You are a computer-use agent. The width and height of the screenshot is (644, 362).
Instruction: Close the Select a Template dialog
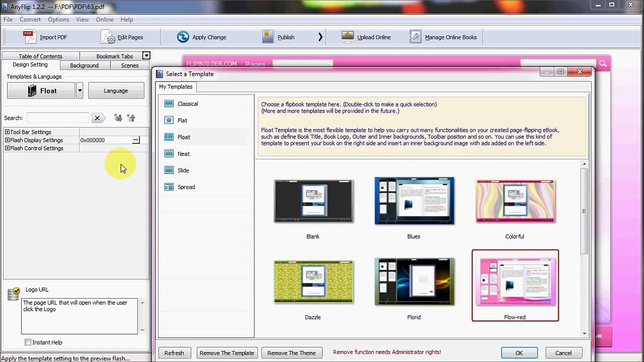[x=580, y=72]
